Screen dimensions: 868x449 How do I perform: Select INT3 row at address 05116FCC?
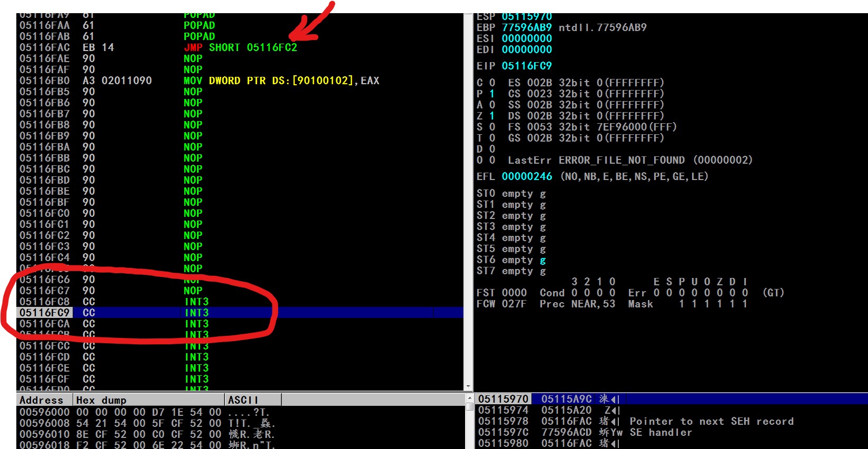(240, 346)
